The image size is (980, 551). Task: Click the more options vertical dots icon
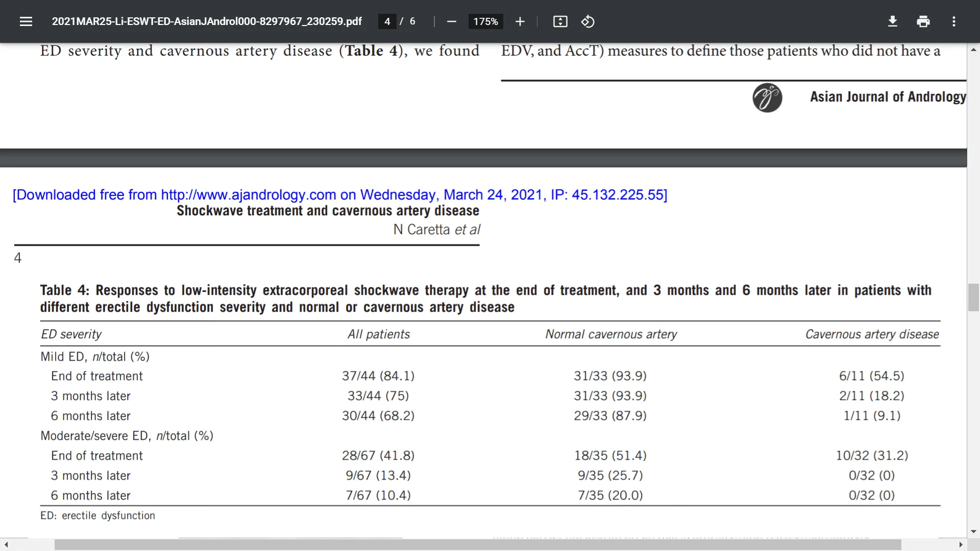pos(954,21)
